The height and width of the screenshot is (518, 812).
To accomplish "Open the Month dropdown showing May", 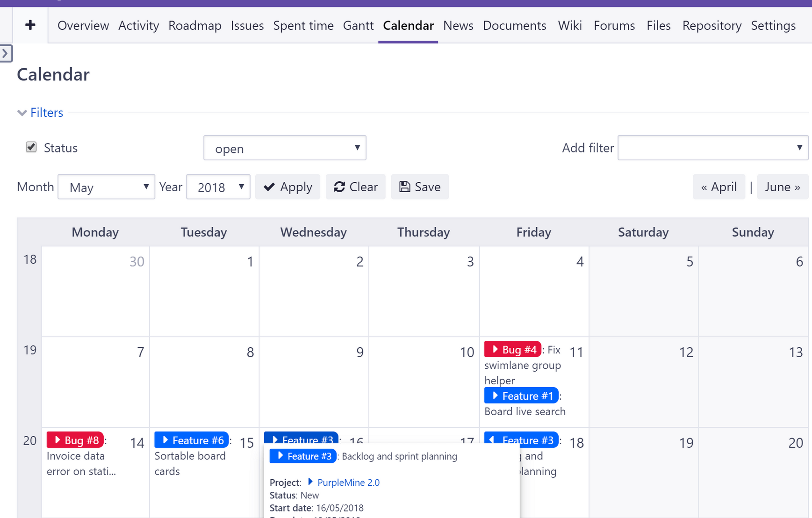I will [106, 187].
